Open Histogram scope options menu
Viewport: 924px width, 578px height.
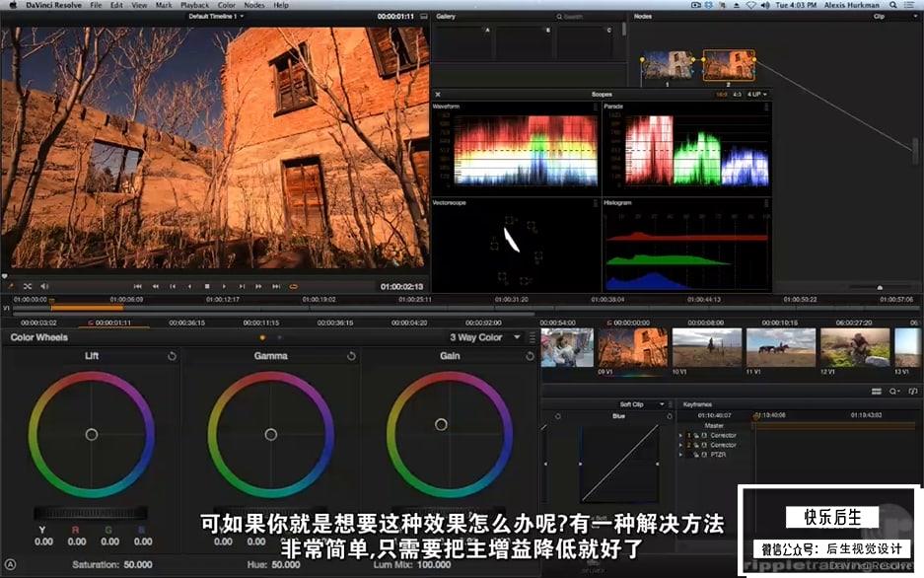pos(766,202)
